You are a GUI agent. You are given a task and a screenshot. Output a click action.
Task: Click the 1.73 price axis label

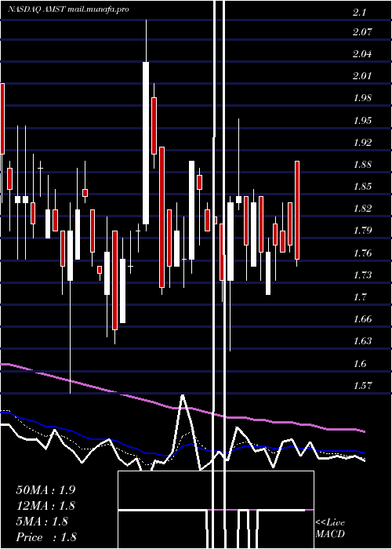pos(362,274)
